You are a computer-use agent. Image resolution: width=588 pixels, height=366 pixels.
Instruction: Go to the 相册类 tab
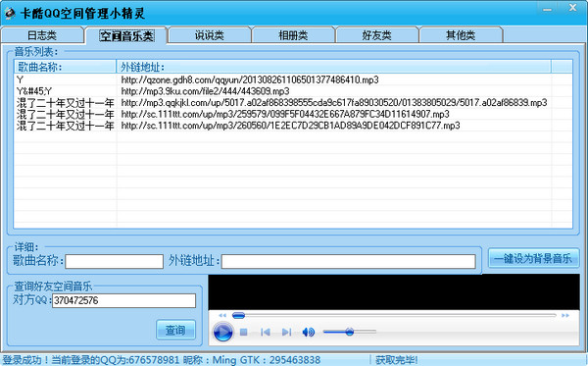(293, 35)
